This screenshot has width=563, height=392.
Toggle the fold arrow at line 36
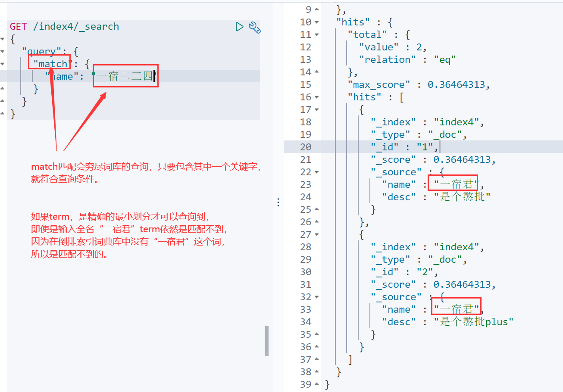tap(317, 347)
